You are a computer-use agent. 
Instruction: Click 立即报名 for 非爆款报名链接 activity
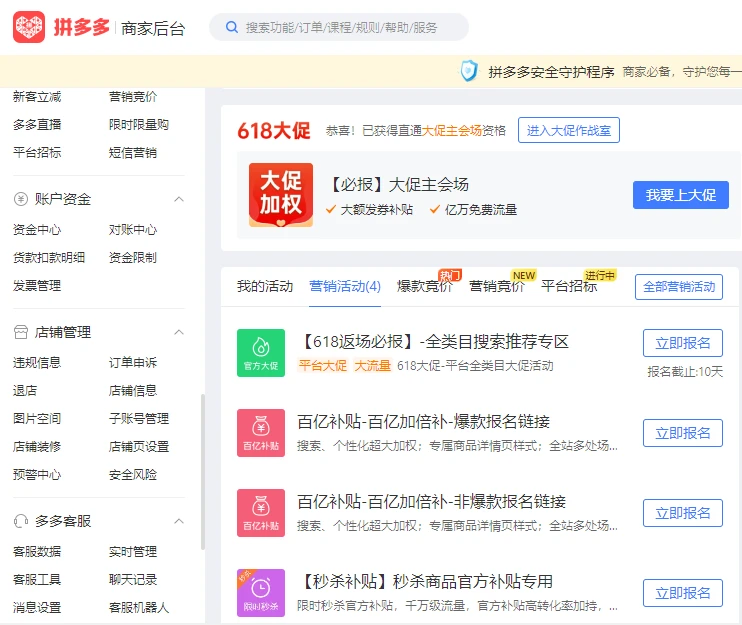(683, 513)
